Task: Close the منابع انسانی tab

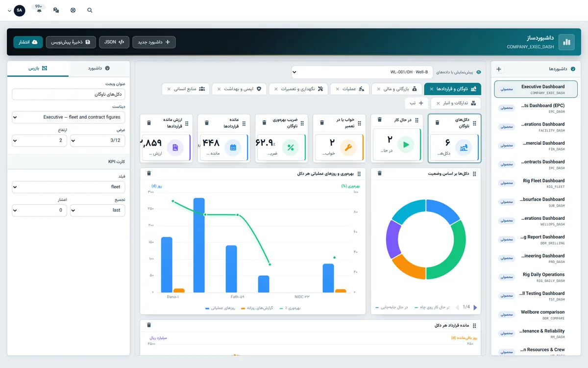Action: click(x=169, y=89)
